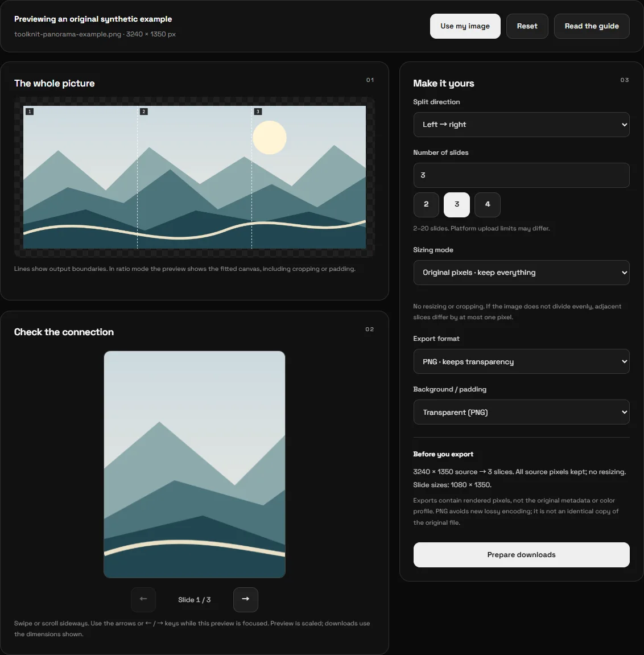Select slice marker 3 in panorama preview
The width and height of the screenshot is (644, 655).
point(258,112)
